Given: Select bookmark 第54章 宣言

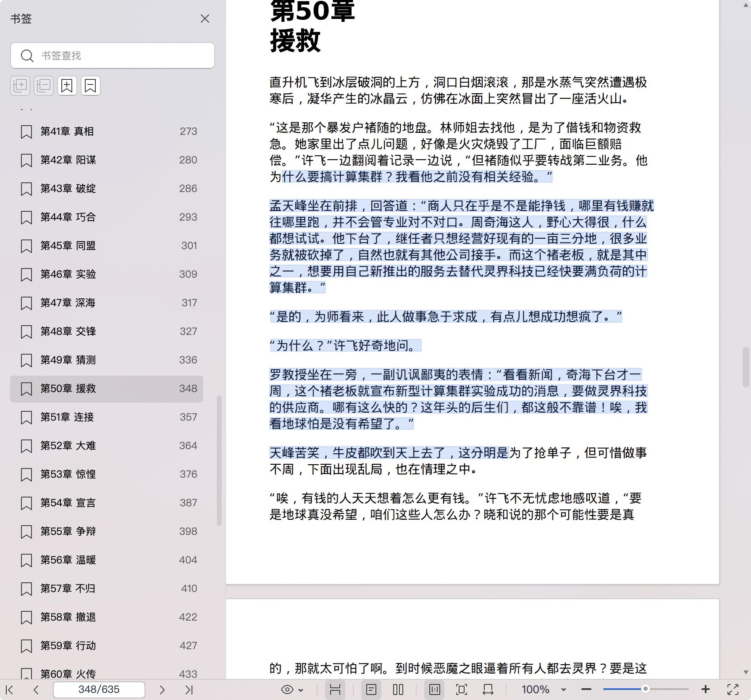Looking at the screenshot, I should [107, 503].
